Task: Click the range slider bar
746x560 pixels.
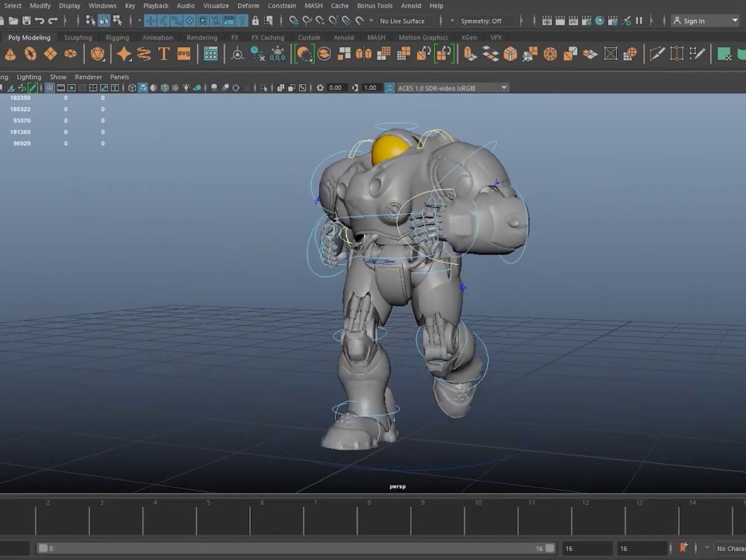Action: [x=296, y=548]
